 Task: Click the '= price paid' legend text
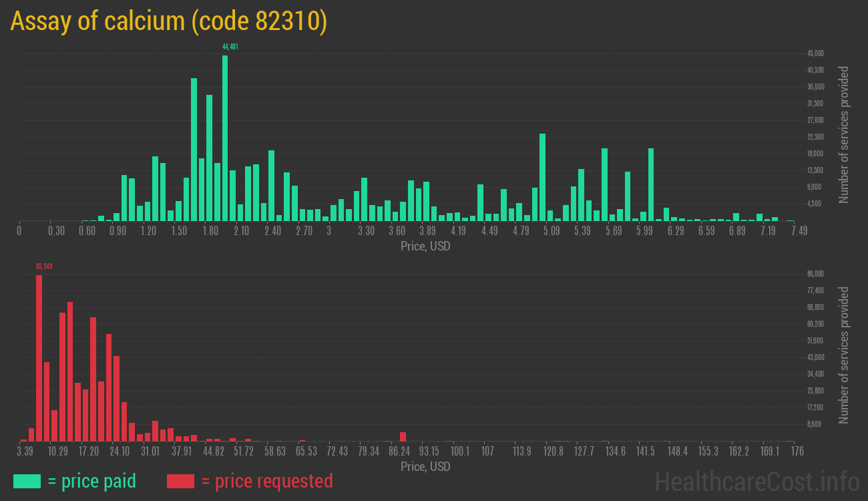click(x=91, y=481)
